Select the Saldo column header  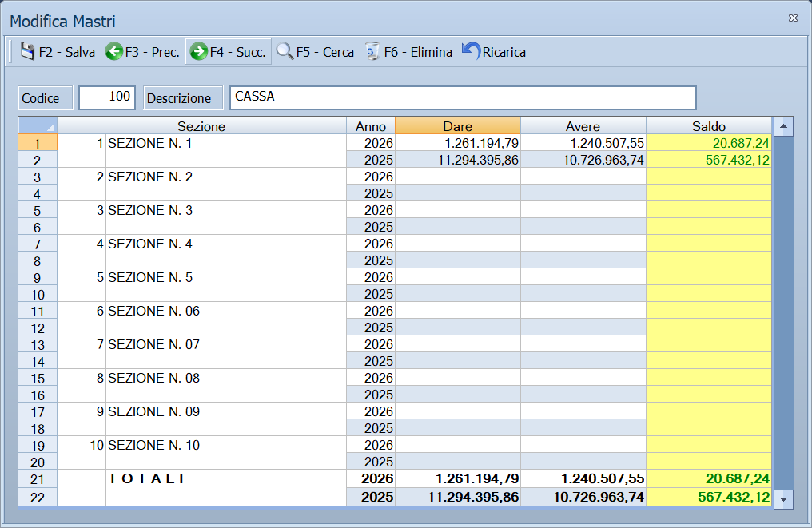709,126
